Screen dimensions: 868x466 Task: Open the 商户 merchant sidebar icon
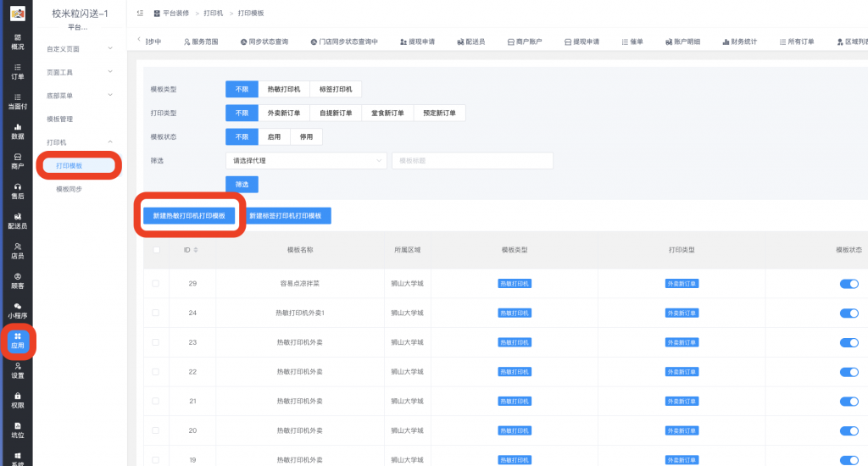pyautogui.click(x=18, y=162)
